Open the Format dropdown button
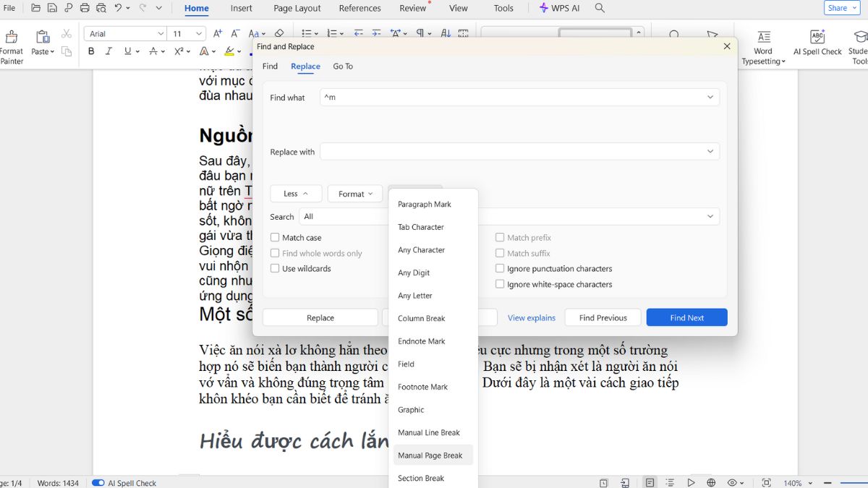 pos(355,194)
